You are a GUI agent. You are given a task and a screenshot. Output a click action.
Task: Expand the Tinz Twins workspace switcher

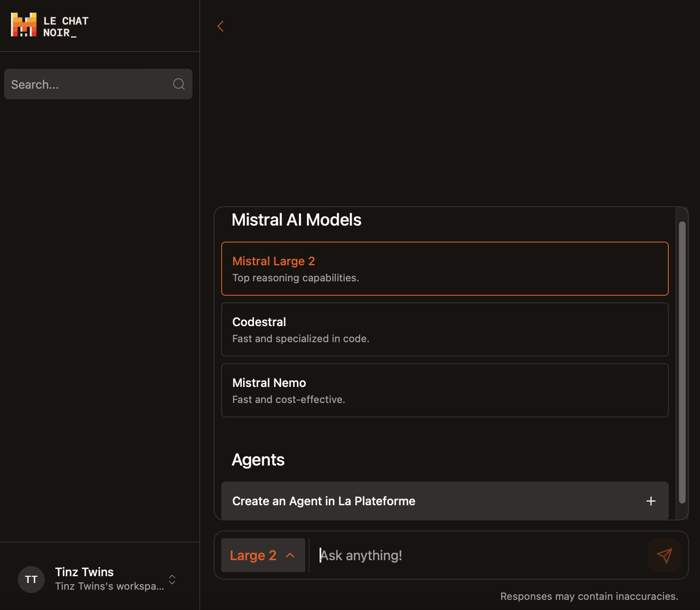(x=172, y=579)
